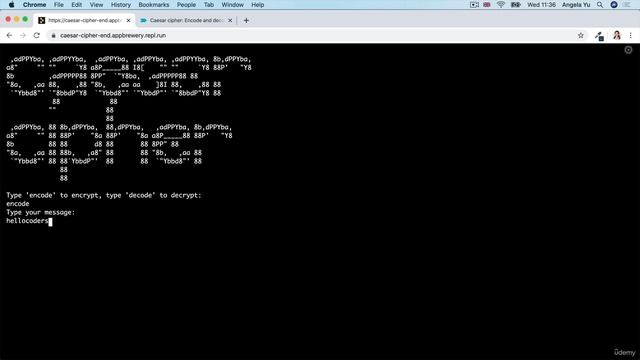Click the circular icon at terminal top-right
640x360 pixels.
coord(629,50)
